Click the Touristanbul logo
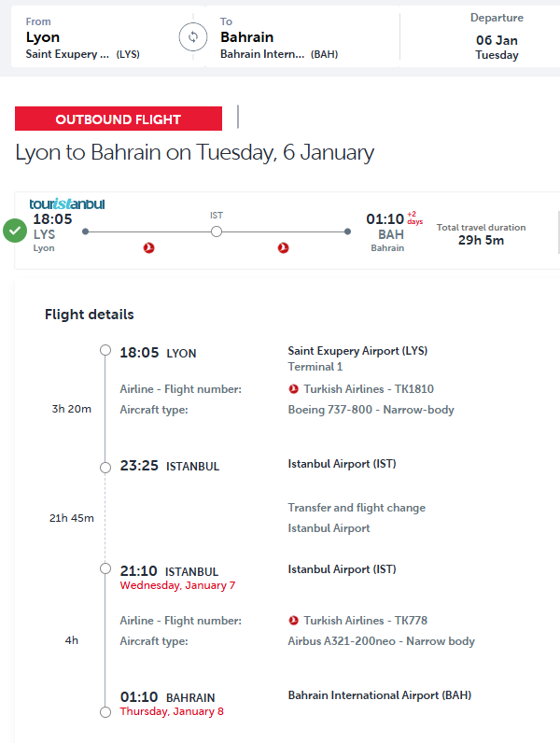The image size is (560, 743). point(66,203)
